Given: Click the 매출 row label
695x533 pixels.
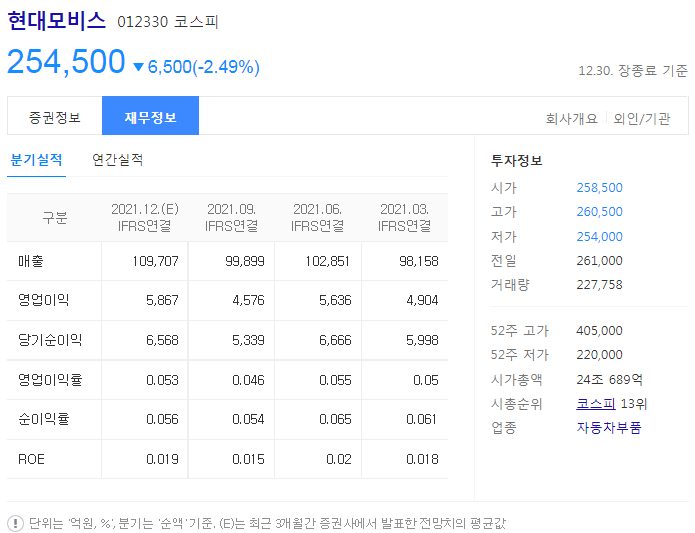Looking at the screenshot, I should pyautogui.click(x=31, y=261).
